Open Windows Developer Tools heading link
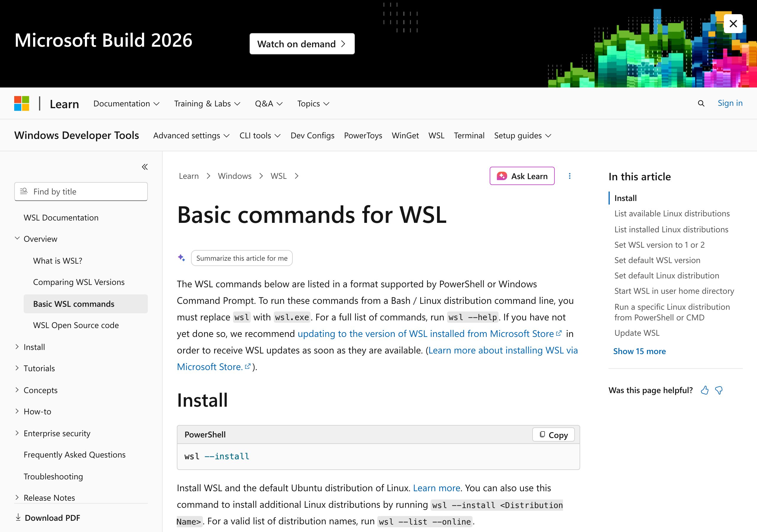Viewport: 757px width, 532px height. click(77, 135)
